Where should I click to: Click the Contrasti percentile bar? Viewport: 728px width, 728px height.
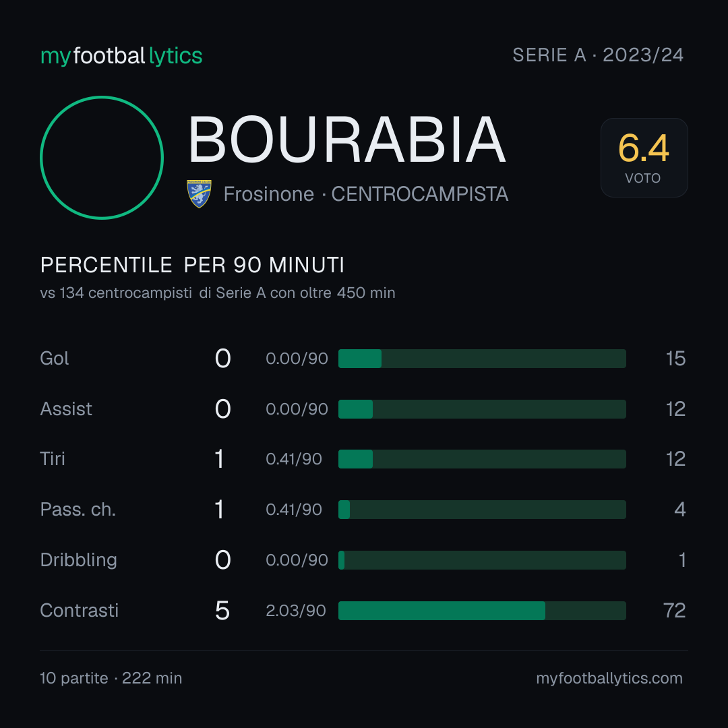click(x=482, y=611)
